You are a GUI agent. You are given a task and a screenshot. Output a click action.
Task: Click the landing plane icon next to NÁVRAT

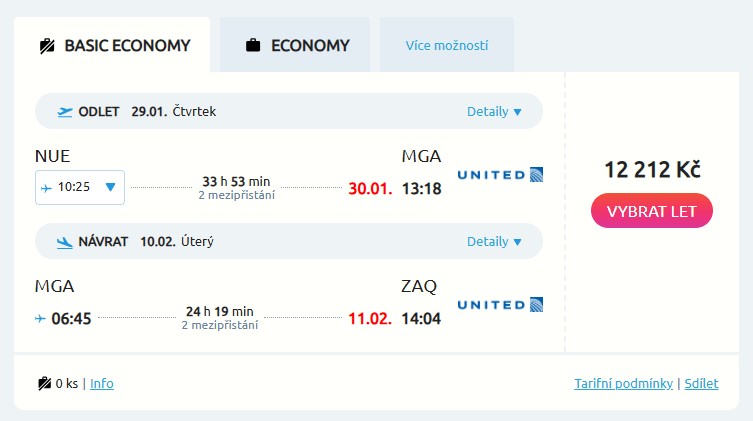pos(65,241)
